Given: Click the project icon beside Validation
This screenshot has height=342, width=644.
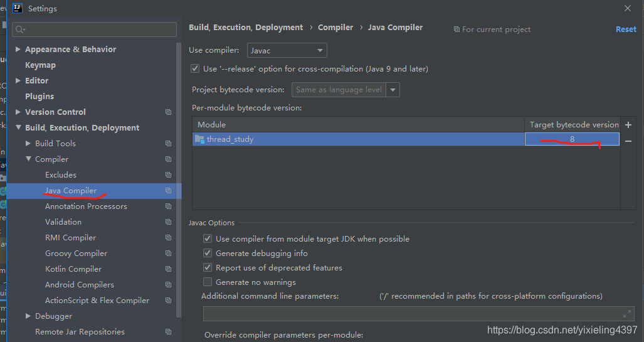Looking at the screenshot, I should click(x=169, y=222).
